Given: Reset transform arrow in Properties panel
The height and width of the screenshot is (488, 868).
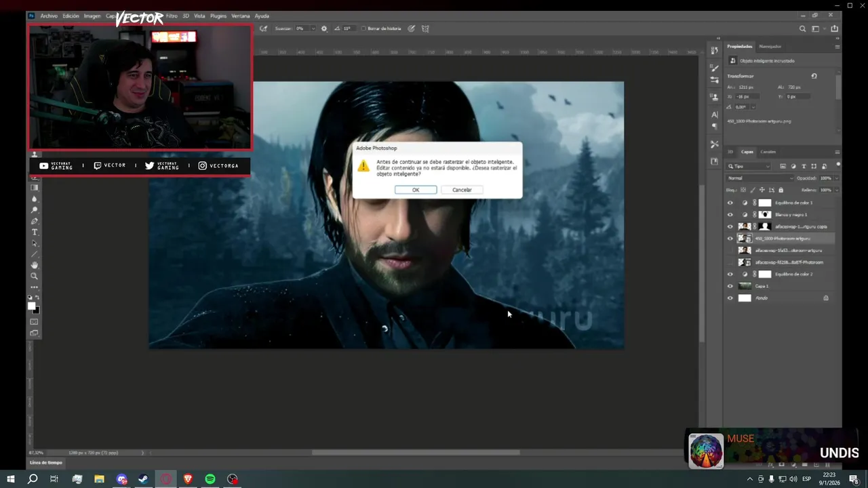Looking at the screenshot, I should 814,76.
